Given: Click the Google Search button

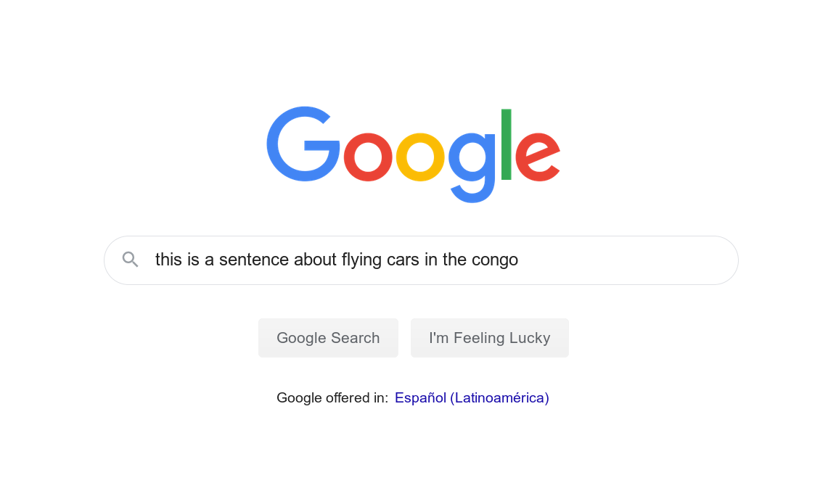Looking at the screenshot, I should [329, 338].
